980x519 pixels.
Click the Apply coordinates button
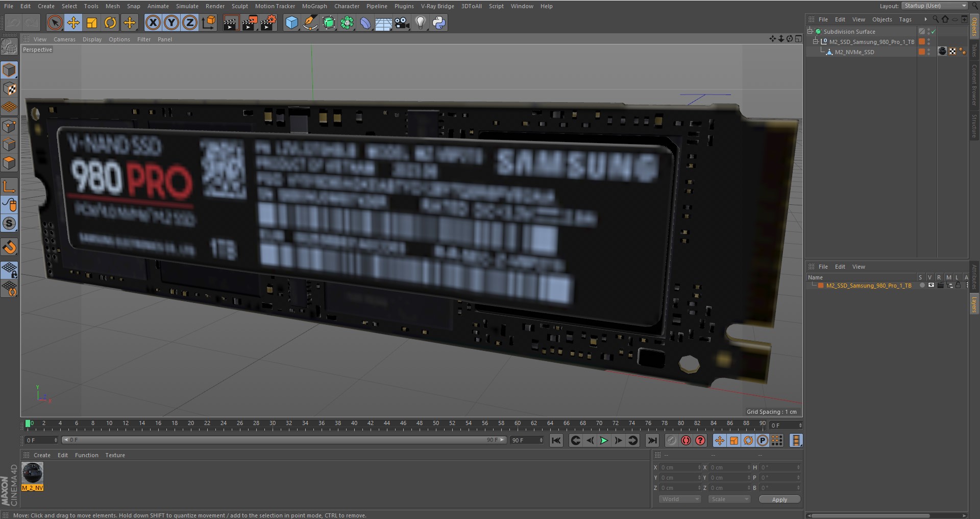779,500
